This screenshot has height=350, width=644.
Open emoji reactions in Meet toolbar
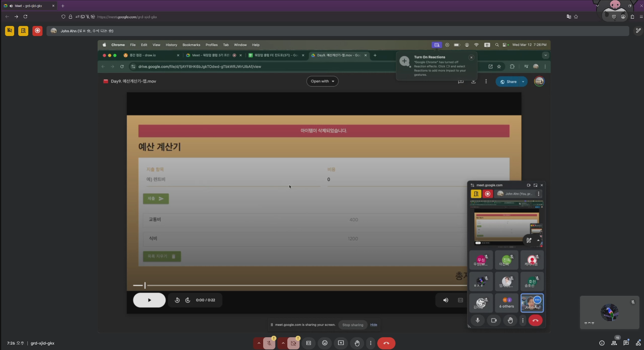click(325, 343)
